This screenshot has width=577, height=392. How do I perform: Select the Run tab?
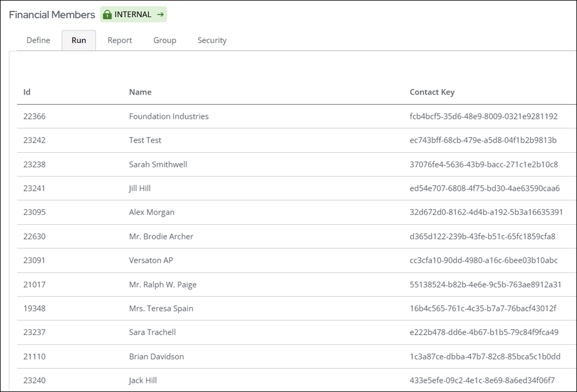tap(79, 40)
